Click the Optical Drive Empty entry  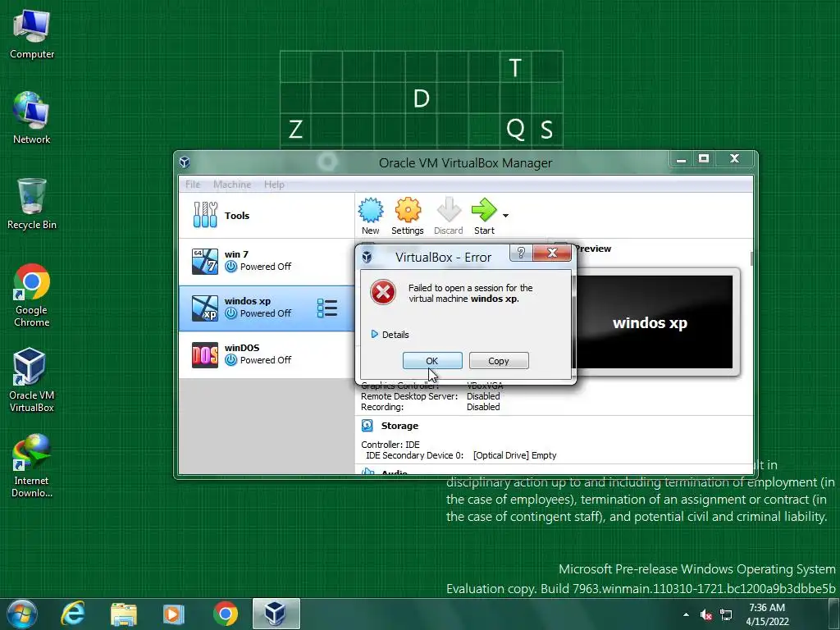[x=515, y=455]
